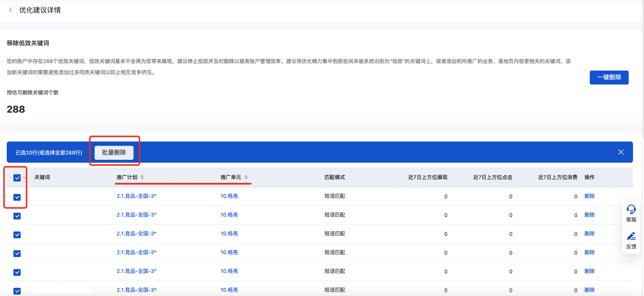Click the 关键词 column header

point(42,177)
